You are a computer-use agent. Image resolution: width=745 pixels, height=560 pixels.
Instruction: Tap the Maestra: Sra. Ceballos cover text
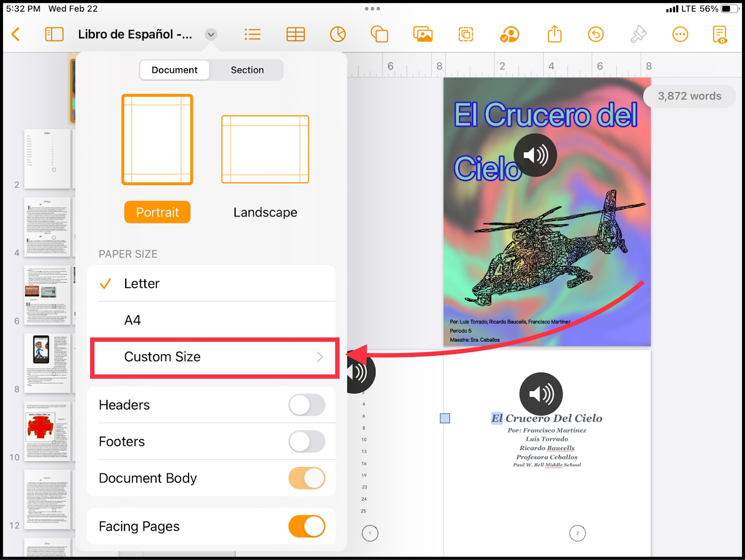(x=475, y=340)
